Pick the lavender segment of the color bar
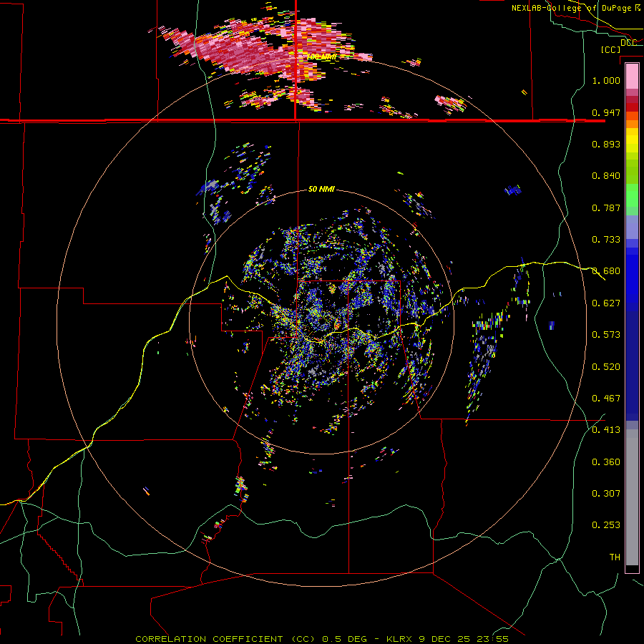This screenshot has width=644, height=644. coord(632,228)
